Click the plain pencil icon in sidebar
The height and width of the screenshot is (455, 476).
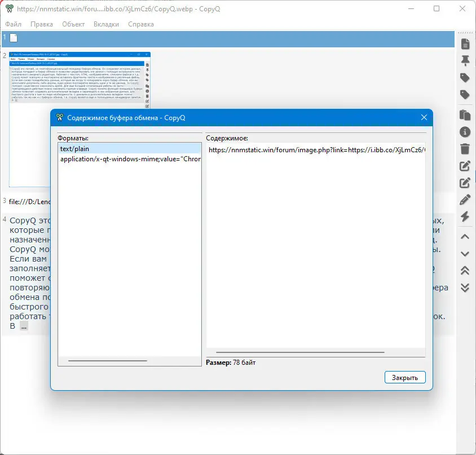click(x=465, y=200)
